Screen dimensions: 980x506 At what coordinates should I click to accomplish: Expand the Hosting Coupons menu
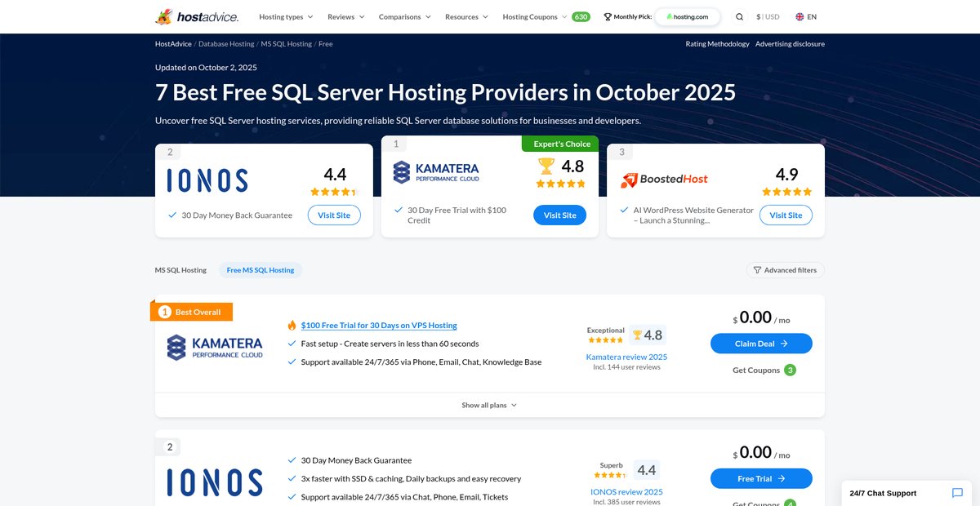[535, 16]
